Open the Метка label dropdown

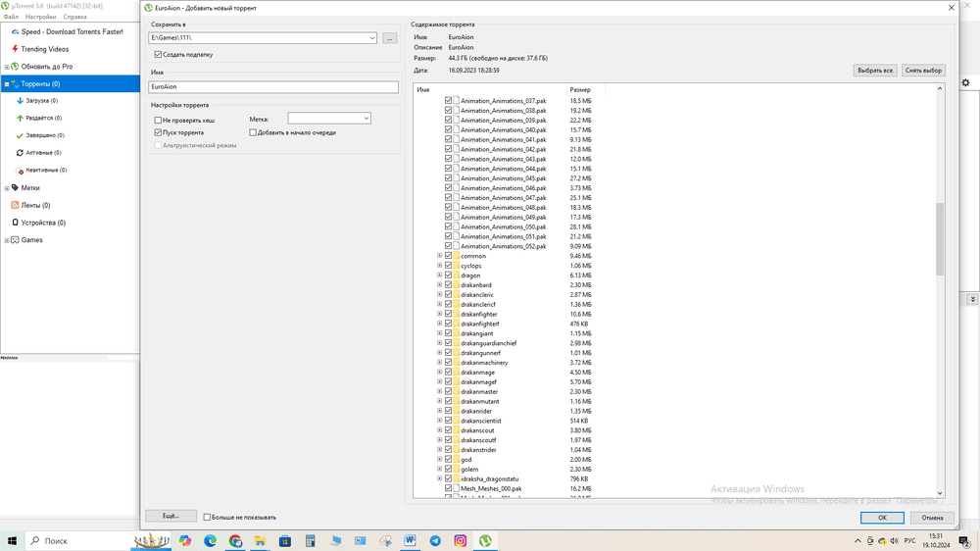[x=367, y=119]
